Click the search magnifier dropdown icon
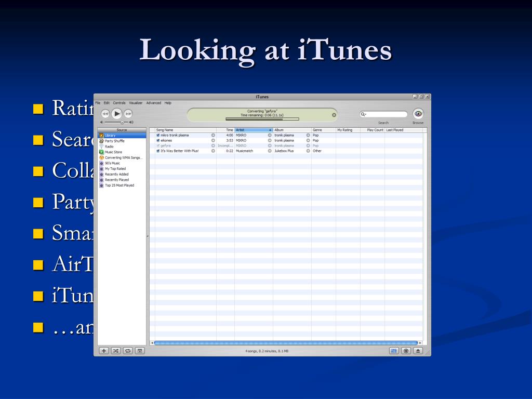 363,114
